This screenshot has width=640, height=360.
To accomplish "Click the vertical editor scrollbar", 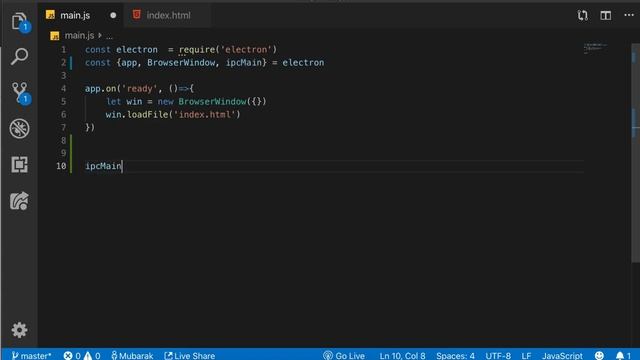I will point(636,153).
